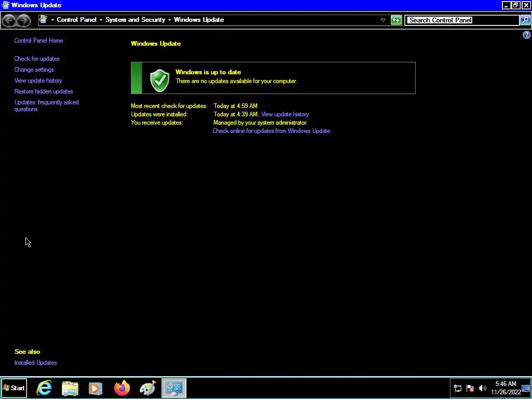
Task: Open Control Panel Home link
Action: click(38, 41)
